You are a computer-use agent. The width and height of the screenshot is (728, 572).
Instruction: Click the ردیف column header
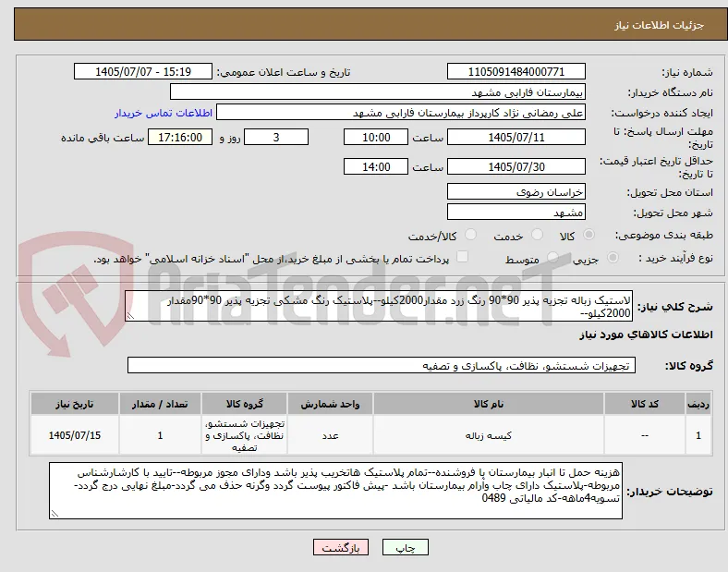698,404
